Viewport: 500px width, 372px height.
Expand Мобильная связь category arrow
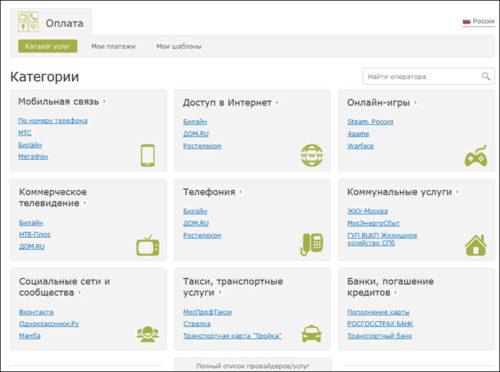[x=104, y=101]
